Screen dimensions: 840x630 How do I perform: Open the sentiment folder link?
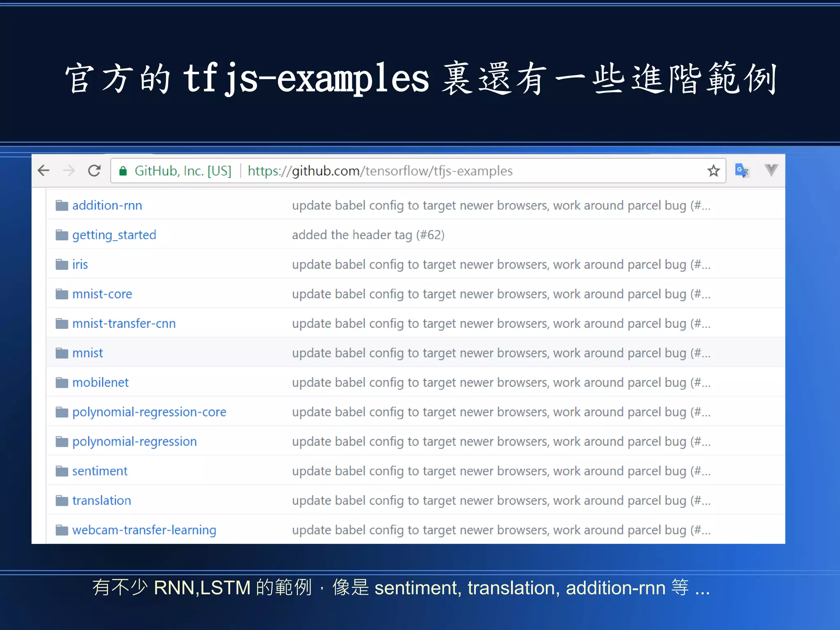(x=100, y=471)
